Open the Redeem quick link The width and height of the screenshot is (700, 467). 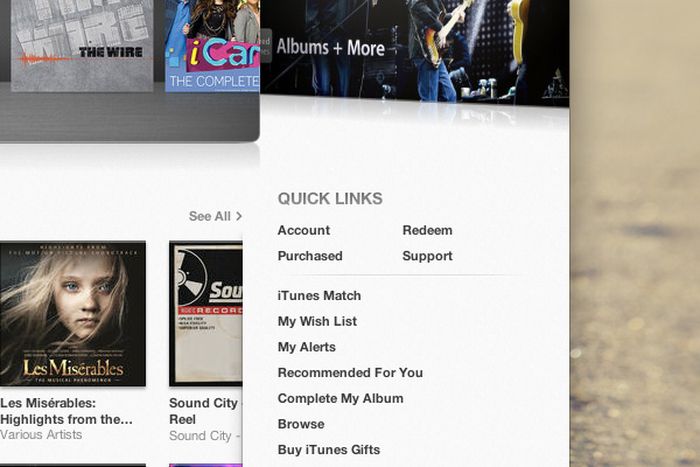click(x=427, y=230)
